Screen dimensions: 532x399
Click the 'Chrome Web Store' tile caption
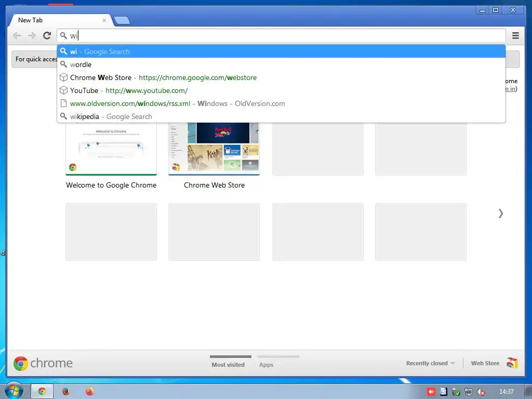tap(214, 185)
